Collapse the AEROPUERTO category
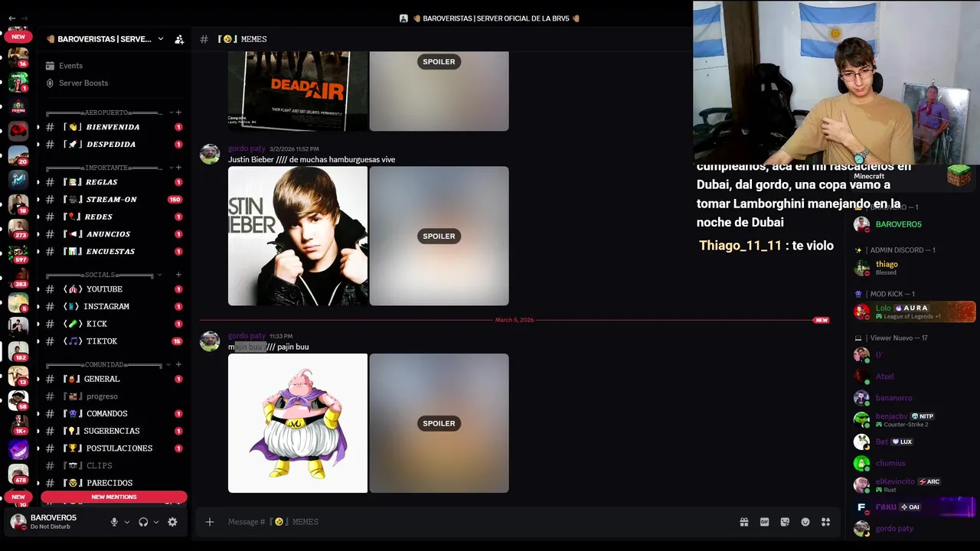The image size is (980, 551). point(104,112)
